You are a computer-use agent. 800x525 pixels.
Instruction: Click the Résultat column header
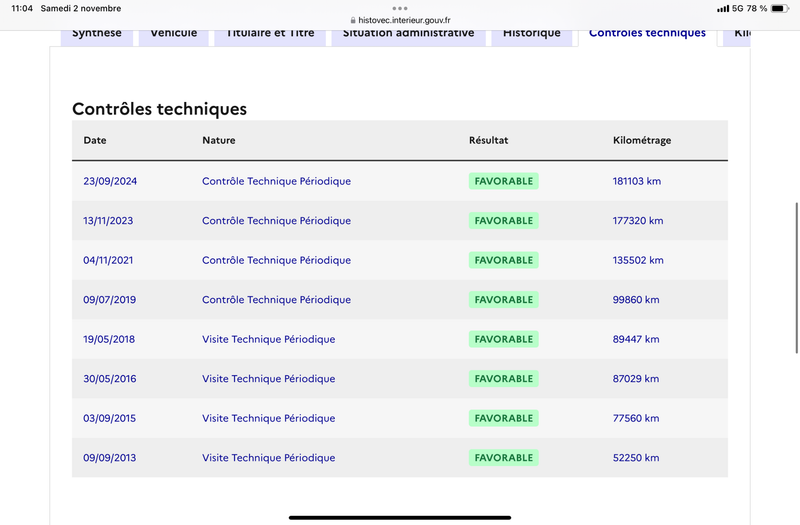pyautogui.click(x=489, y=140)
